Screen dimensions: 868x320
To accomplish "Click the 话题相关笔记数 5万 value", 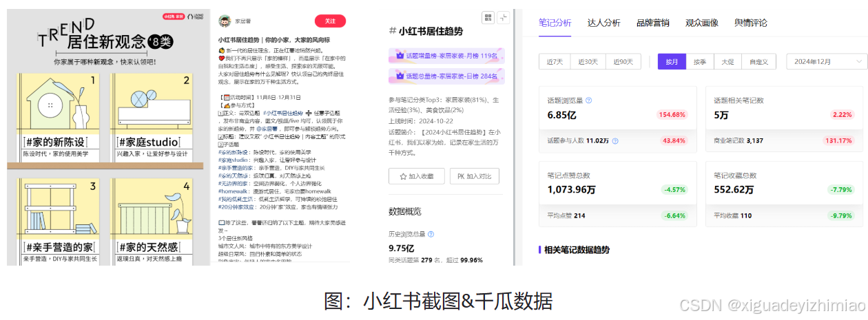I will click(721, 115).
